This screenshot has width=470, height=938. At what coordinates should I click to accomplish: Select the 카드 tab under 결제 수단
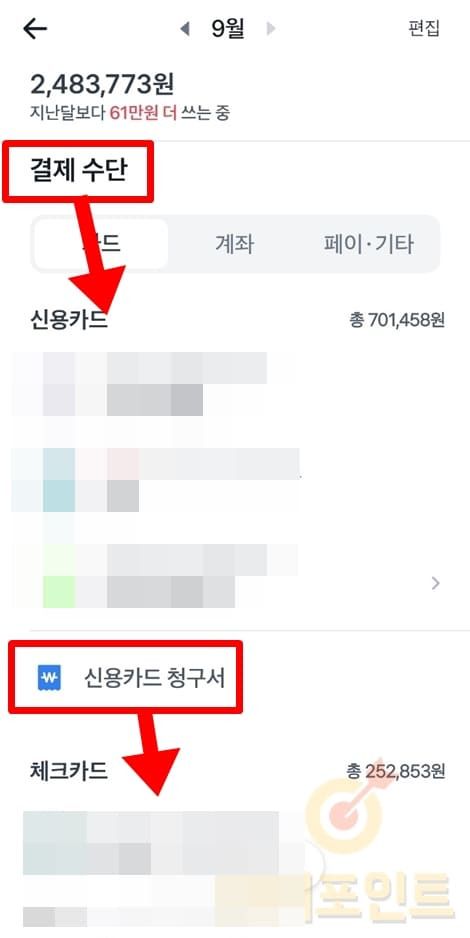[100, 244]
